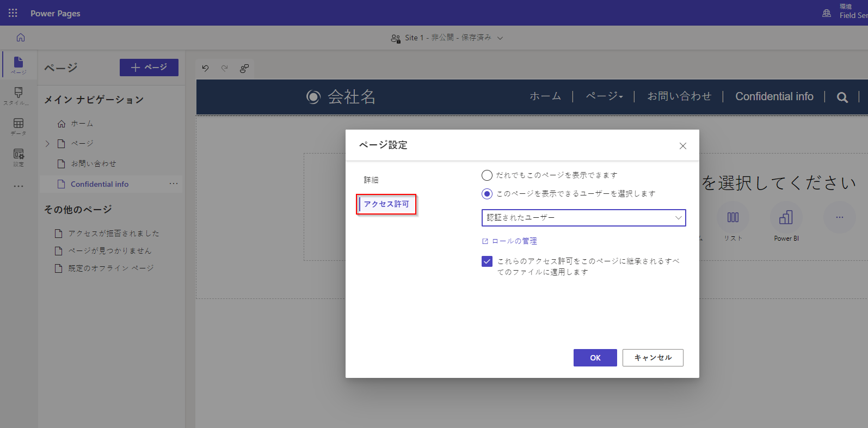Switch to the 詳細 tab
Image resolution: width=868 pixels, height=428 pixels.
371,180
